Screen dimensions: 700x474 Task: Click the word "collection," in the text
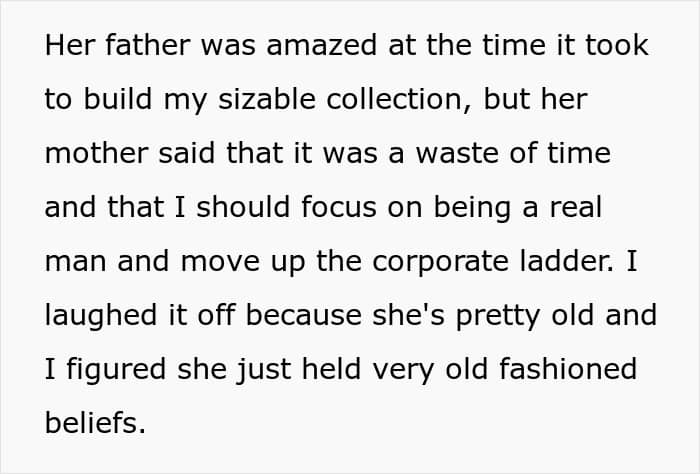click(399, 99)
